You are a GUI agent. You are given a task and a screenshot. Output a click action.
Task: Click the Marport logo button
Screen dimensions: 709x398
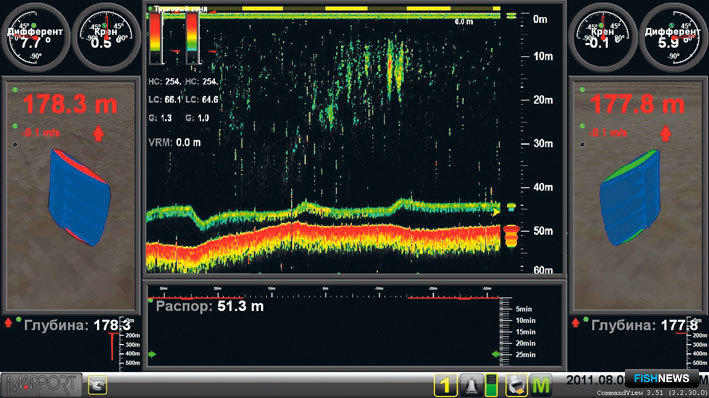tap(41, 385)
